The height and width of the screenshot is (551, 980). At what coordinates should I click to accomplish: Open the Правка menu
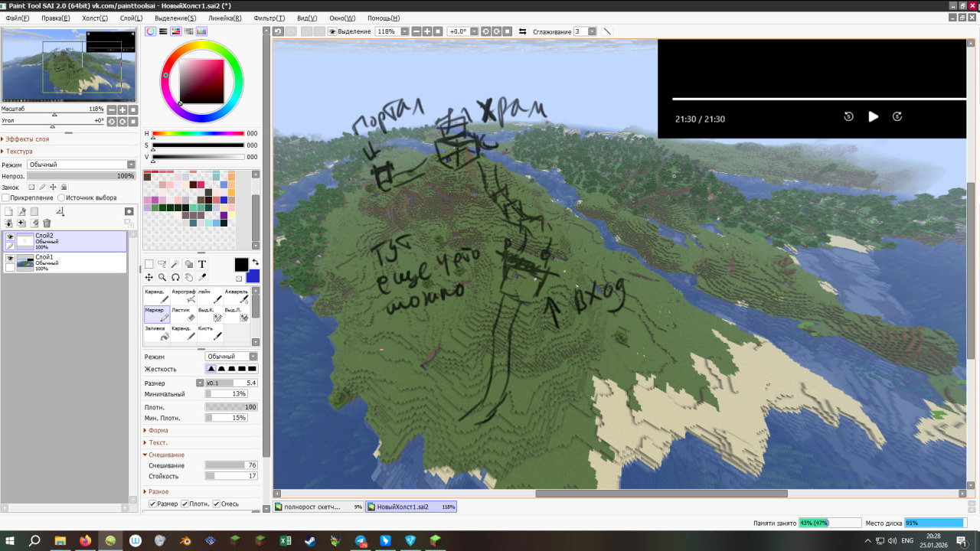[x=55, y=18]
